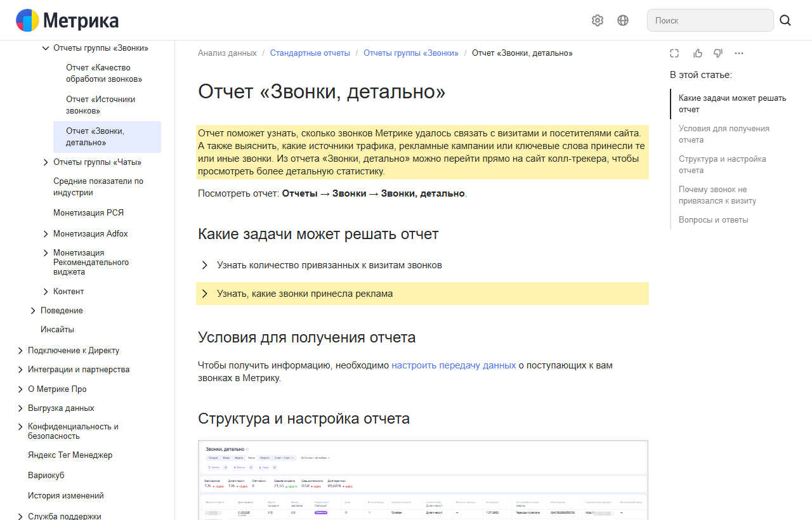Viewport: 812px width, 520px height.
Task: Expand the Подключение к Директу chevron
Action: 20,351
